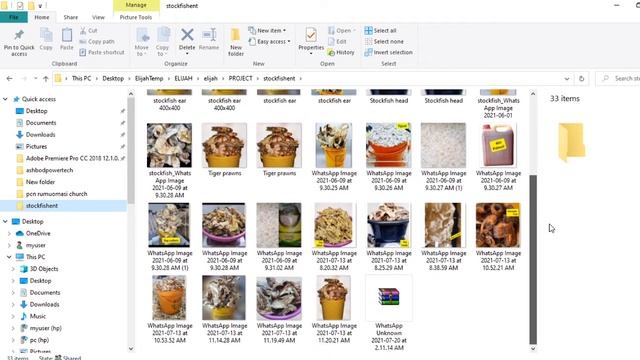Go up one folder level arrow
Screen dimensions: 640x360
[x=45, y=78]
